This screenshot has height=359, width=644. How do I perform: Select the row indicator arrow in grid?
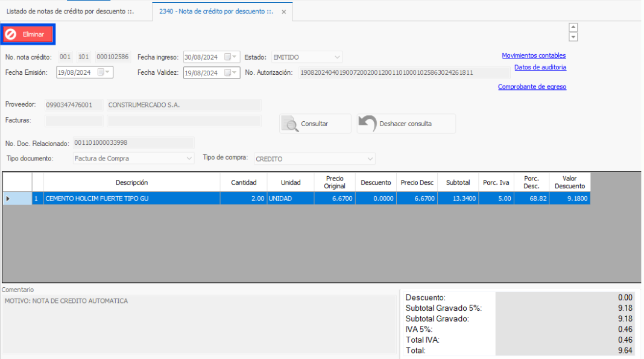click(x=8, y=199)
